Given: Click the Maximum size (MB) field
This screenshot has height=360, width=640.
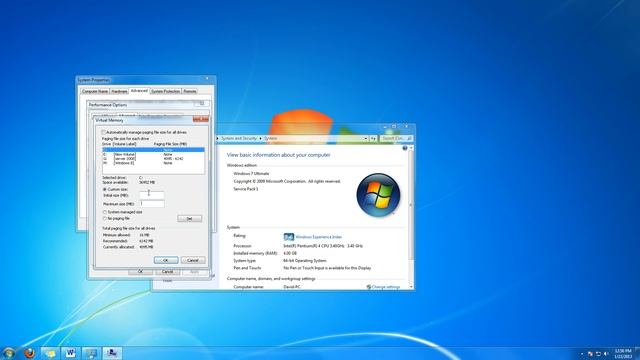Looking at the screenshot, I should [152, 204].
